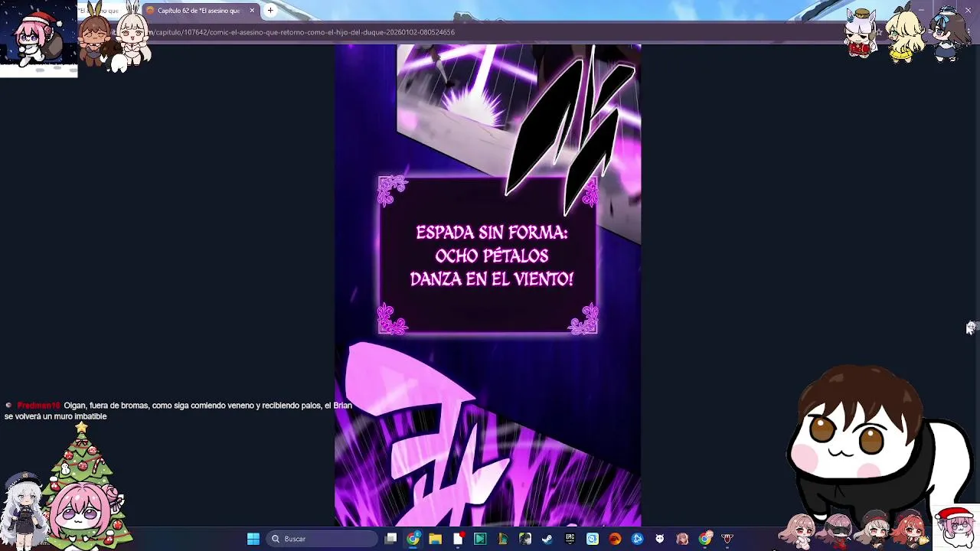Click the browser address bar URL
This screenshot has width=980, height=551.
(x=303, y=32)
